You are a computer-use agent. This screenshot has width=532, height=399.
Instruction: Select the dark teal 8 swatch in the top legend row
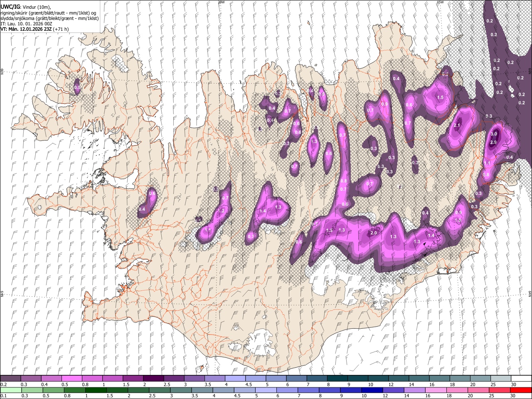point(337,378)
